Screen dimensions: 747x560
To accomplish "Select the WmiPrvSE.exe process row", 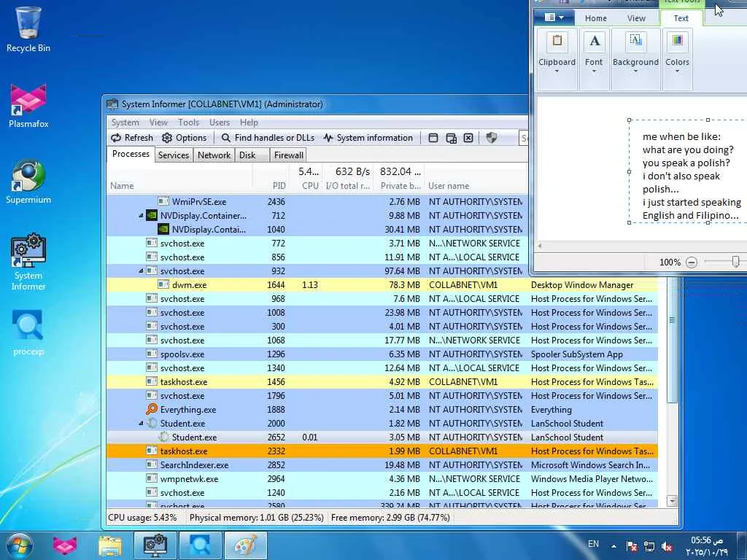I will point(317,202).
